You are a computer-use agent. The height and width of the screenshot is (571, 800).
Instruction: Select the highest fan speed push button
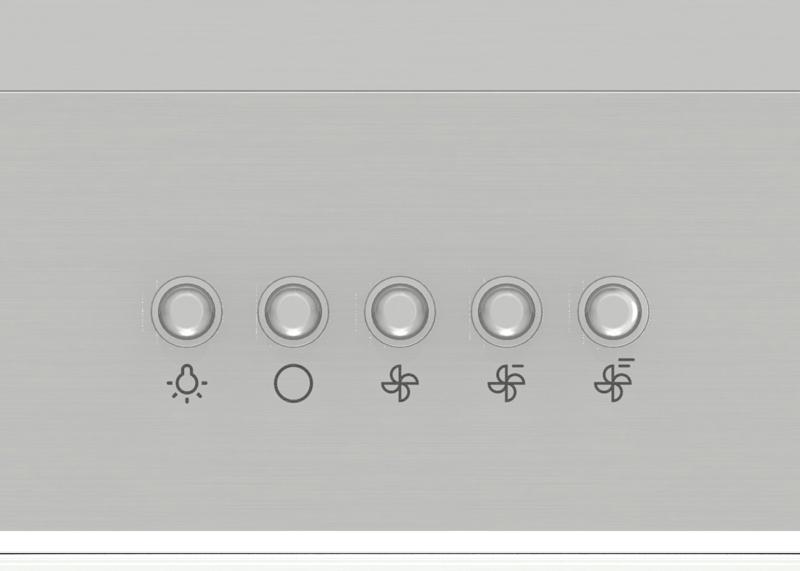(x=613, y=311)
